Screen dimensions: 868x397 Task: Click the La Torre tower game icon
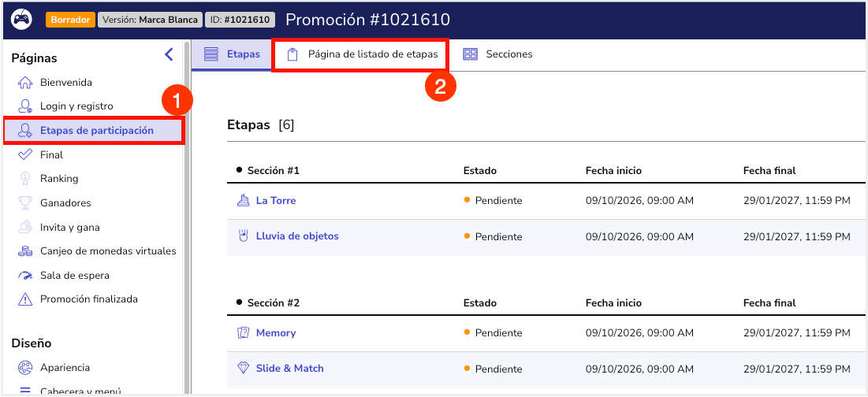[243, 201]
